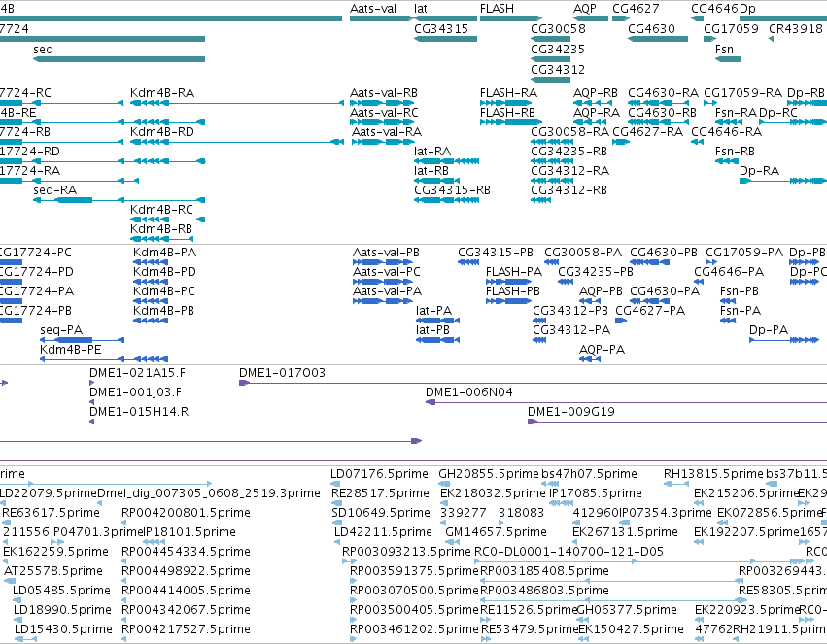This screenshot has width=827, height=644.
Task: Select clone end DME1-001J03.F
Action: pyautogui.click(x=91, y=402)
